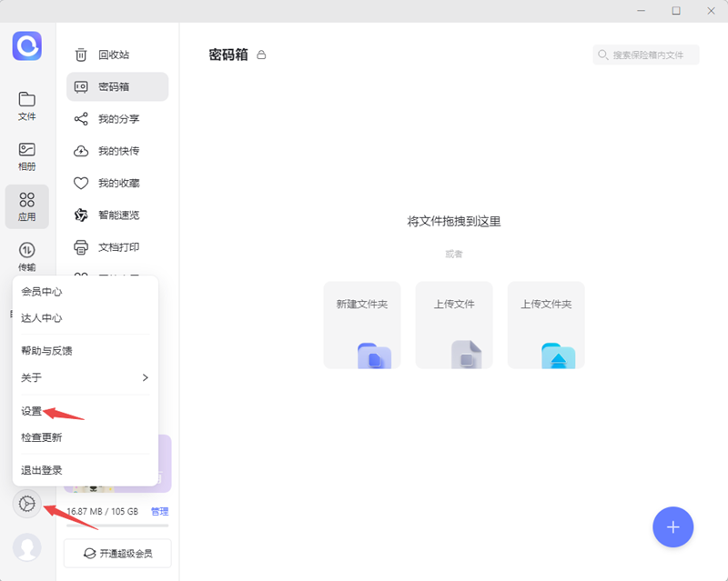
Task: Click the lock icon beside the 密码箱 title
Action: point(261,55)
